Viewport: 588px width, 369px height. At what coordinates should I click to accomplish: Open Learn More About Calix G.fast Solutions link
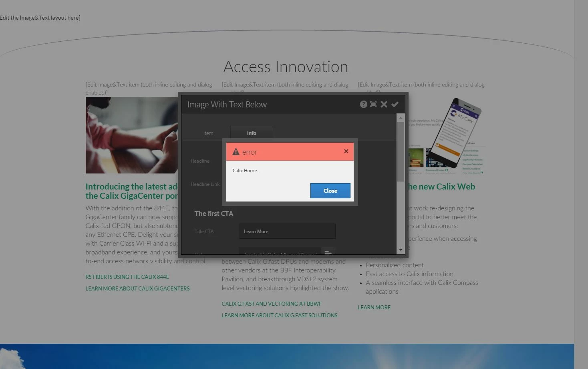coord(279,315)
